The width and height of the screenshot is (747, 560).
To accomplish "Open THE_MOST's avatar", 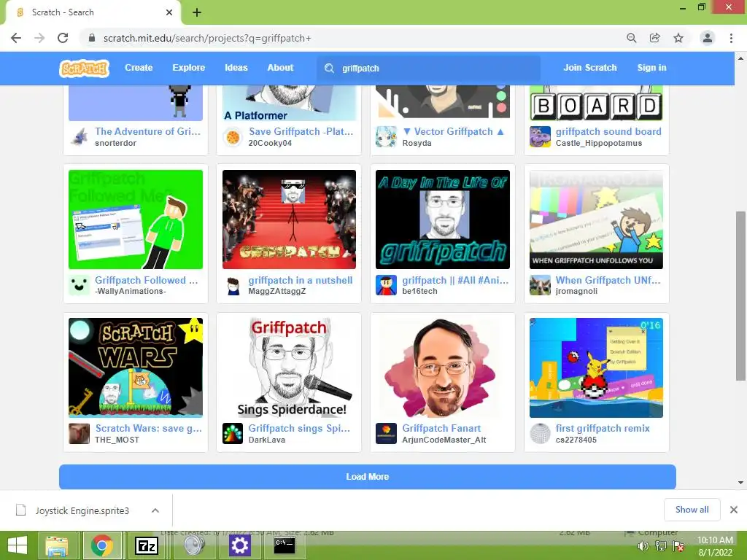I will 79,434.
